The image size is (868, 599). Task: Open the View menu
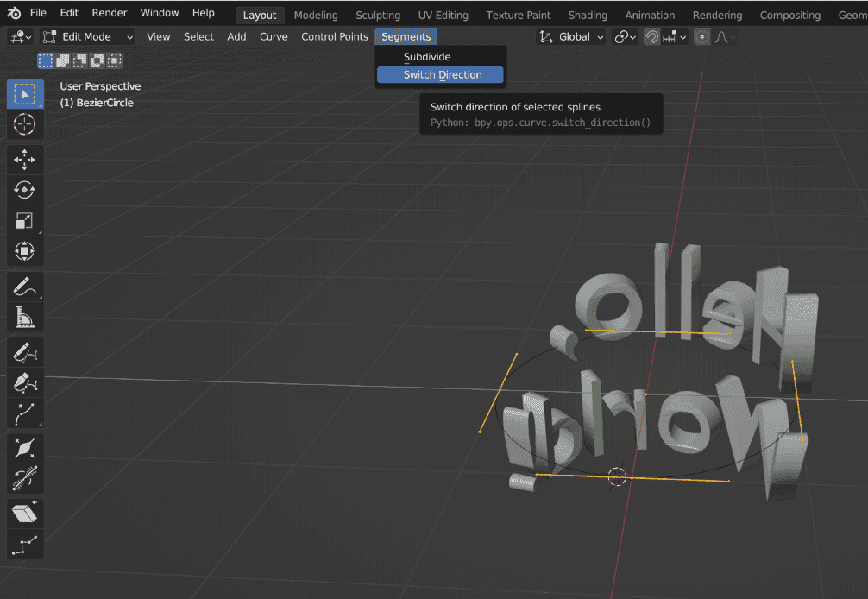158,37
